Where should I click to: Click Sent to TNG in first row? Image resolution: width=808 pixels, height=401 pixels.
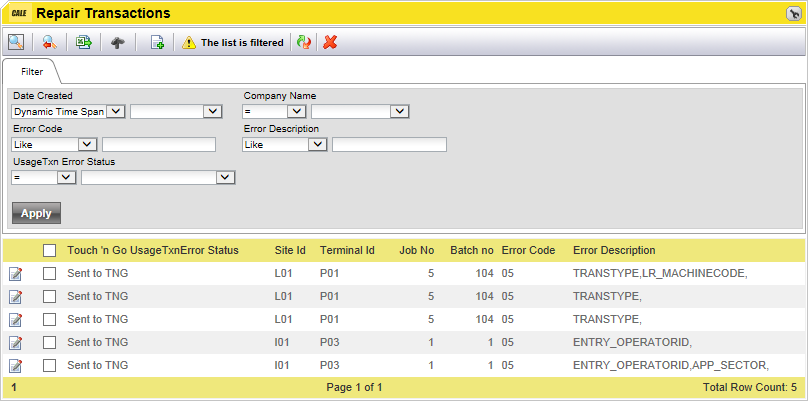click(x=97, y=274)
